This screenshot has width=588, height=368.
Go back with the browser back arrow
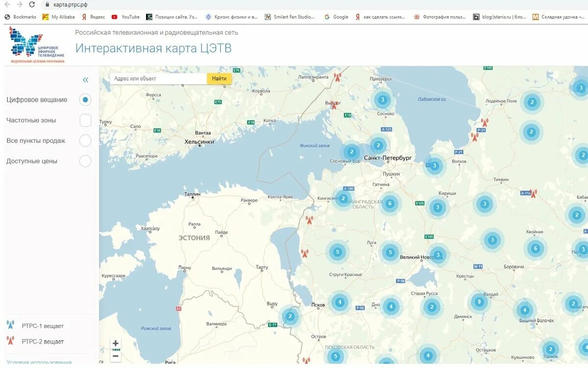7,4
